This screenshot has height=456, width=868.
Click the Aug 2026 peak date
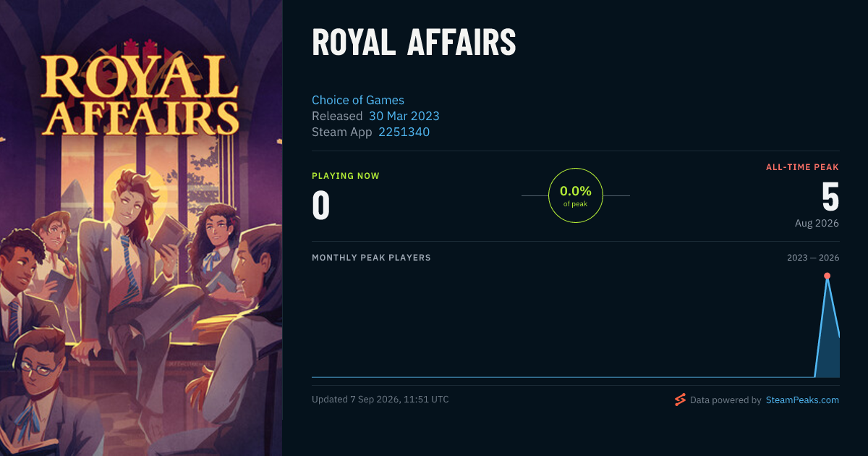pyautogui.click(x=817, y=223)
